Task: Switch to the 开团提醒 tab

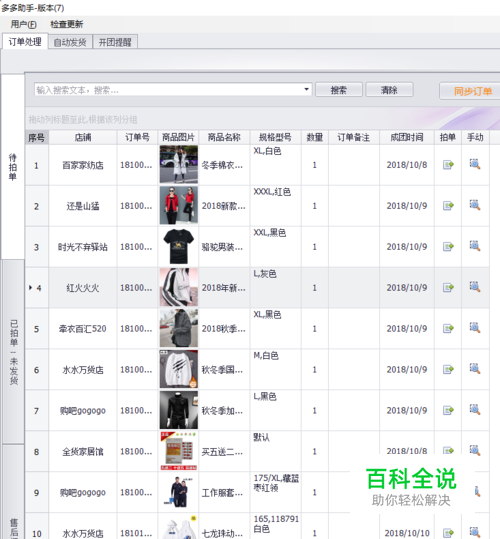Action: (115, 42)
